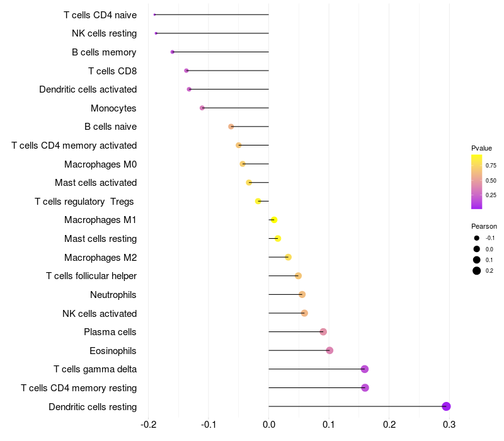Image resolution: width=504 pixels, height=441 pixels.
Task: Select the Neutrophils axis label
Action: pyautogui.click(x=113, y=295)
